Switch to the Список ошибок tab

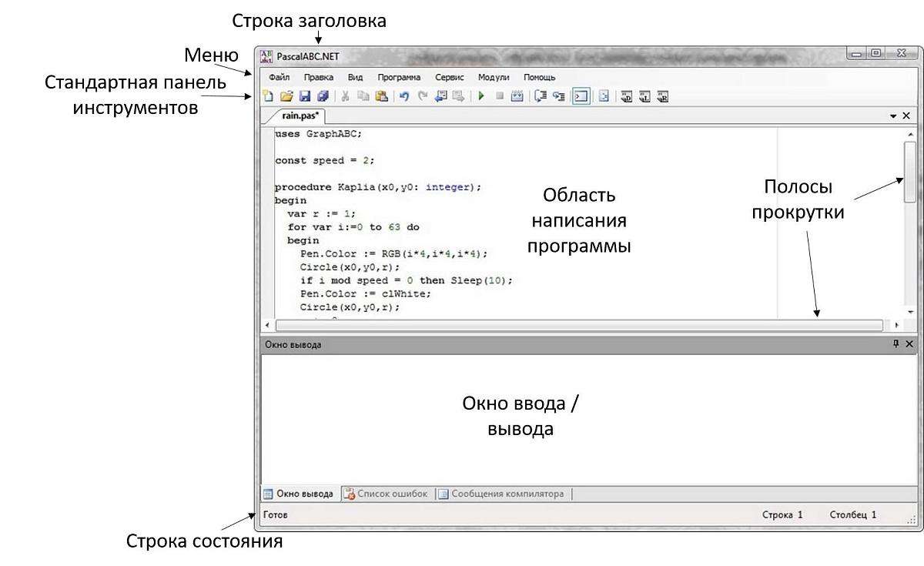[x=386, y=494]
